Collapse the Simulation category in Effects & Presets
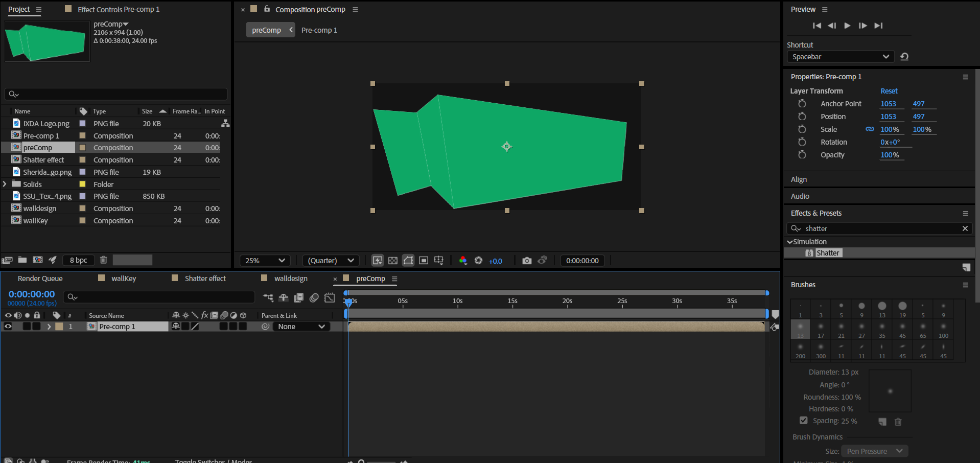The width and height of the screenshot is (980, 463). pos(790,241)
